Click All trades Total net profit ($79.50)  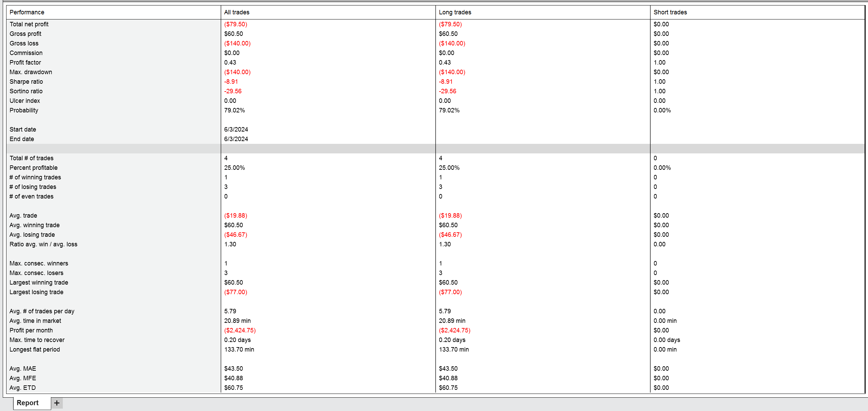236,24
